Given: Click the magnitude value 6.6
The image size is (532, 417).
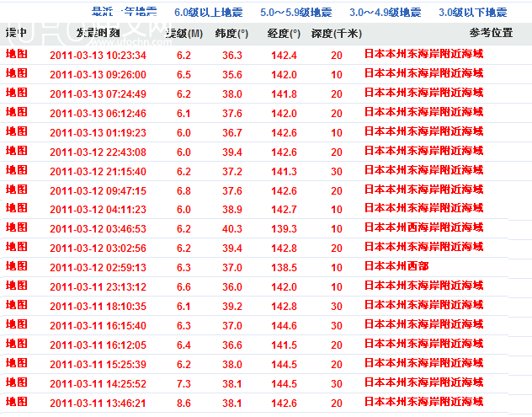Looking at the screenshot, I should tap(184, 287).
